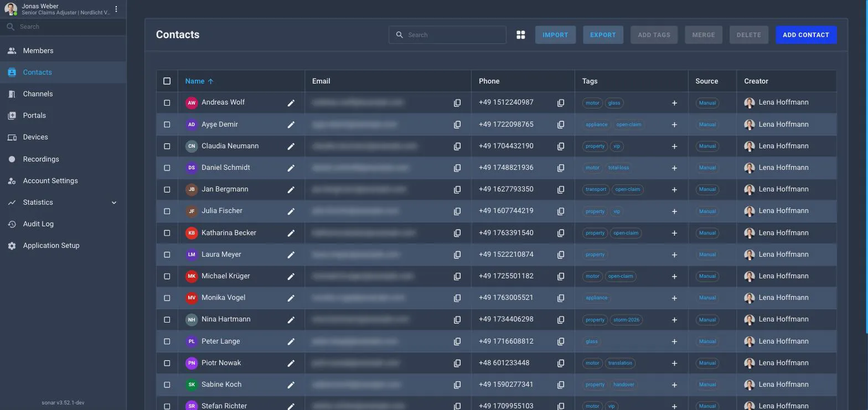Tick the checkbox for Monika Vogel
The width and height of the screenshot is (868, 410).
[167, 298]
